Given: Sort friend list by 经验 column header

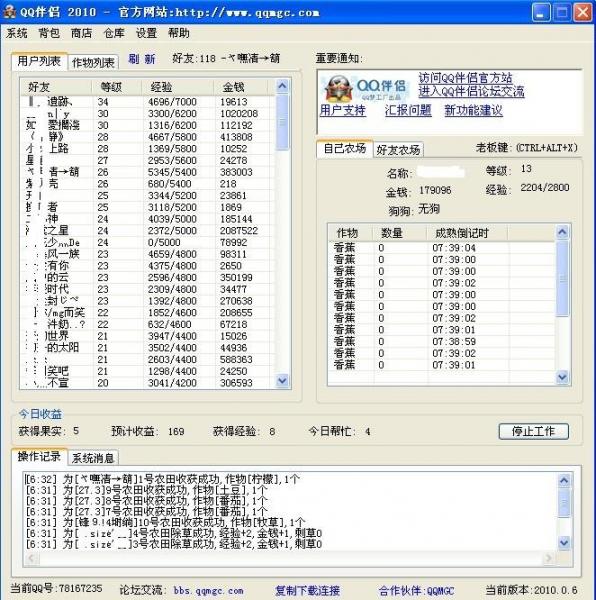Looking at the screenshot, I should 177,87.
